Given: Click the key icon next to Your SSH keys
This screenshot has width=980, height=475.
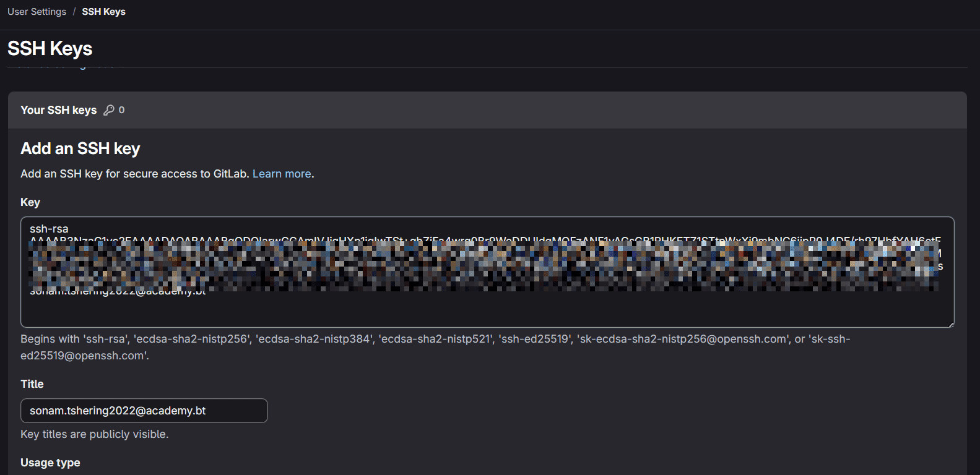Looking at the screenshot, I should point(109,110).
